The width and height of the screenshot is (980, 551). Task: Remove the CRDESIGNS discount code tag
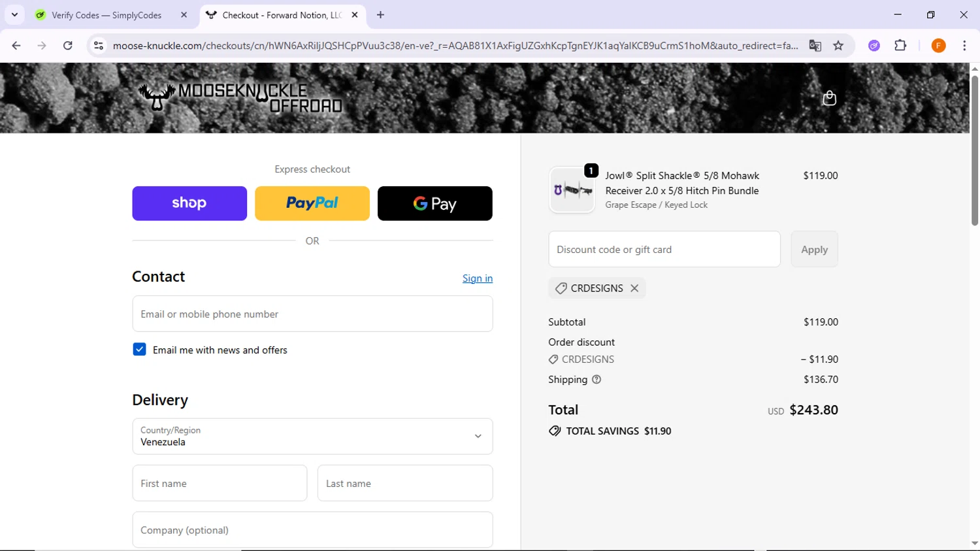pos(634,288)
